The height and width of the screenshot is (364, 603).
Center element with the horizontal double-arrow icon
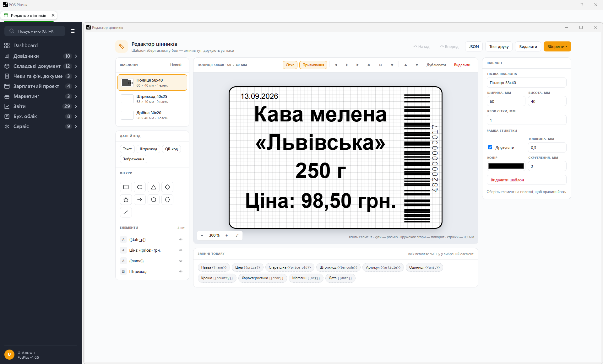(380, 65)
